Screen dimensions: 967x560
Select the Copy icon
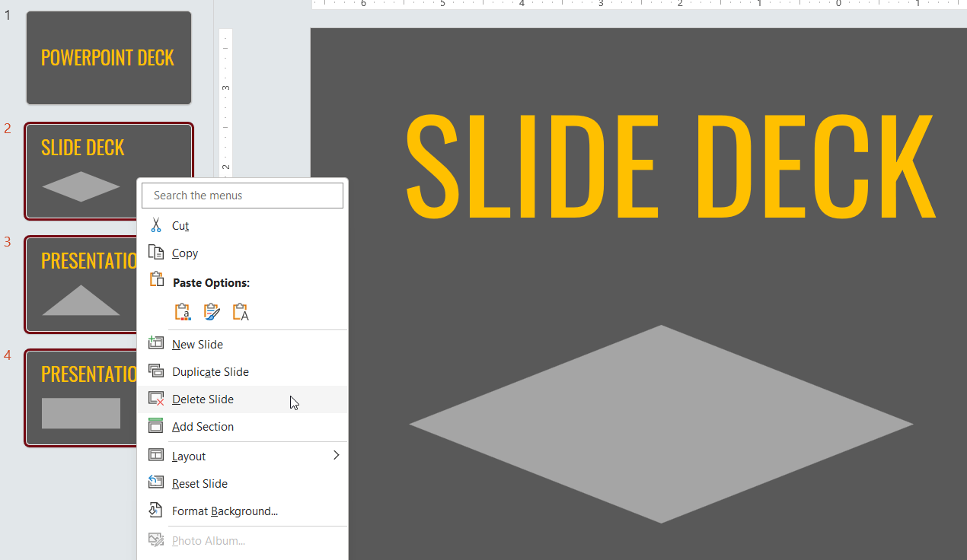tap(155, 253)
